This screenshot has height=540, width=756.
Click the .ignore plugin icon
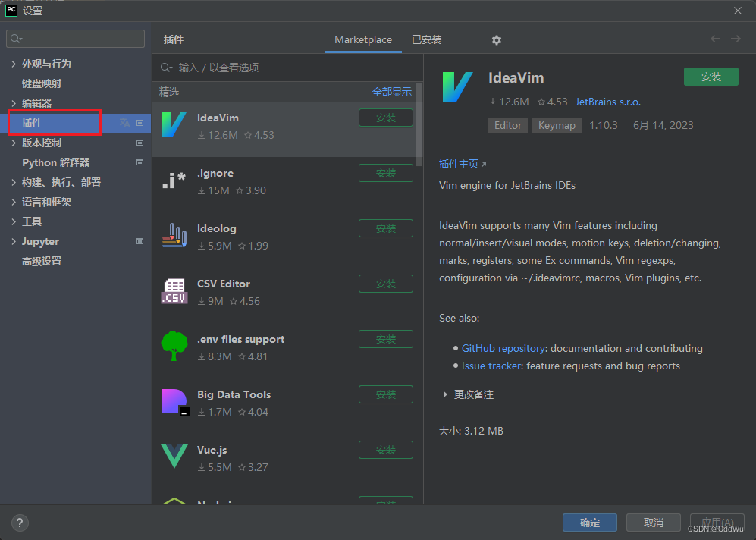(x=174, y=181)
